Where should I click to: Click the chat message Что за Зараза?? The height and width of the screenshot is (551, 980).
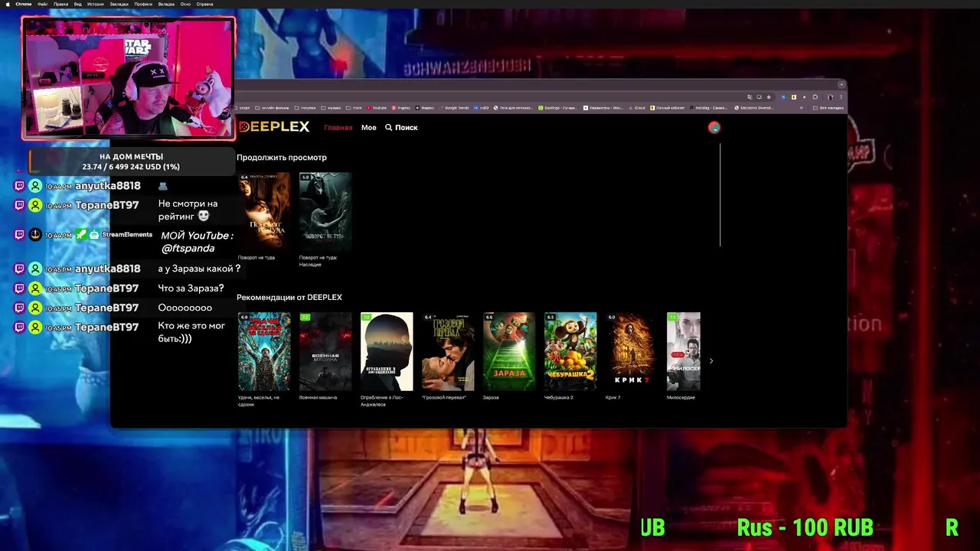point(191,289)
